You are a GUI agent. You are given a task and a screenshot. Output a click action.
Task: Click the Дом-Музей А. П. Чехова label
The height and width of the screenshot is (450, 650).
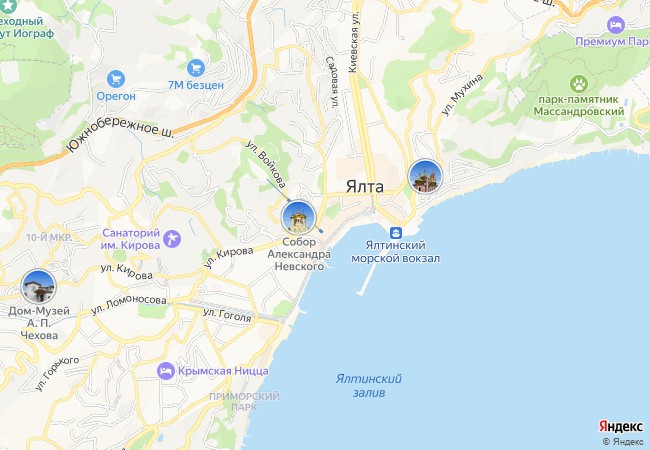point(39,323)
